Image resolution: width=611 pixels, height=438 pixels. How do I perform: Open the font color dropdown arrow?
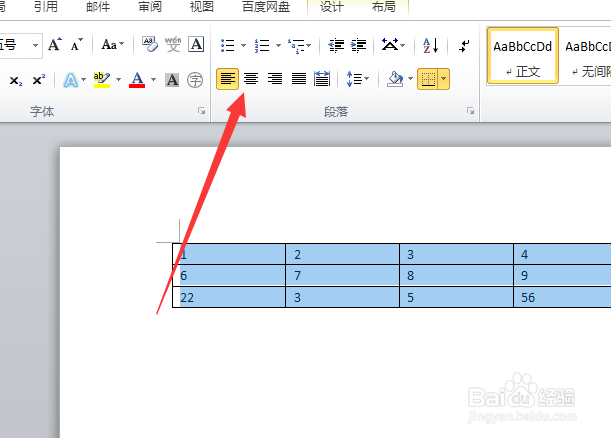154,80
